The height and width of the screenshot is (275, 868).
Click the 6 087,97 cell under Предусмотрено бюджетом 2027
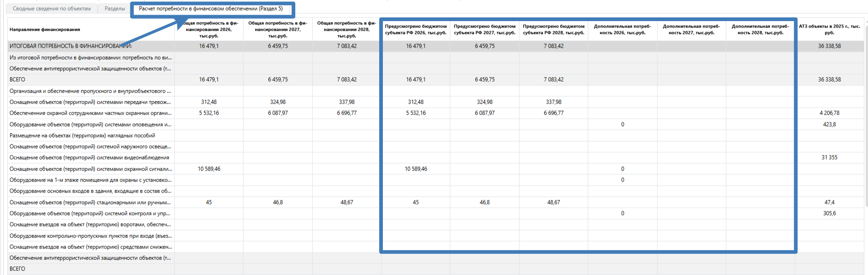click(485, 113)
